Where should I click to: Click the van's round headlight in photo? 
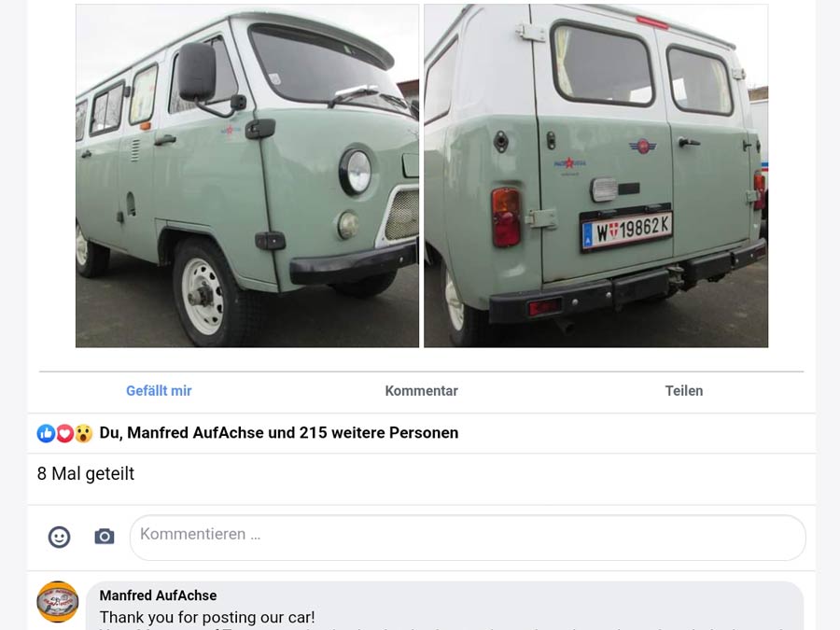tap(356, 172)
